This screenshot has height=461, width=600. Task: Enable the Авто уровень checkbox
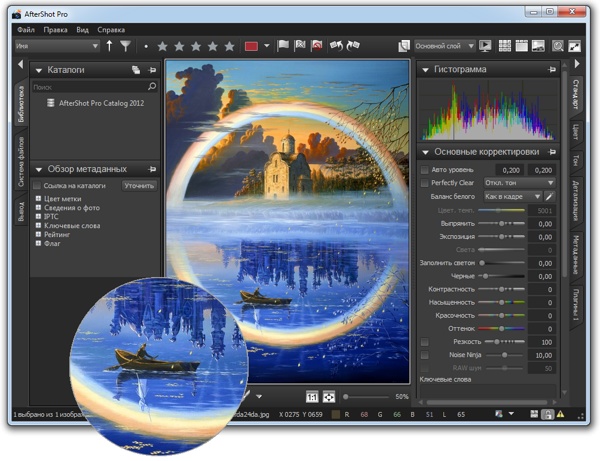pyautogui.click(x=425, y=171)
